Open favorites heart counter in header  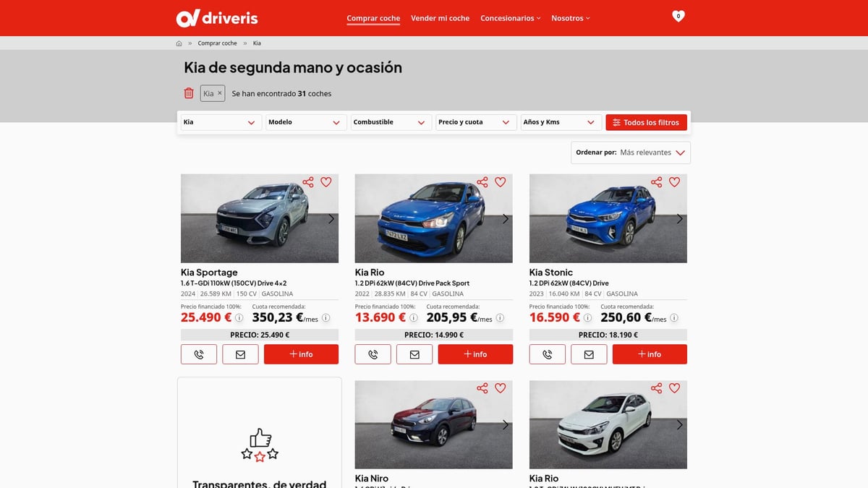coord(678,16)
